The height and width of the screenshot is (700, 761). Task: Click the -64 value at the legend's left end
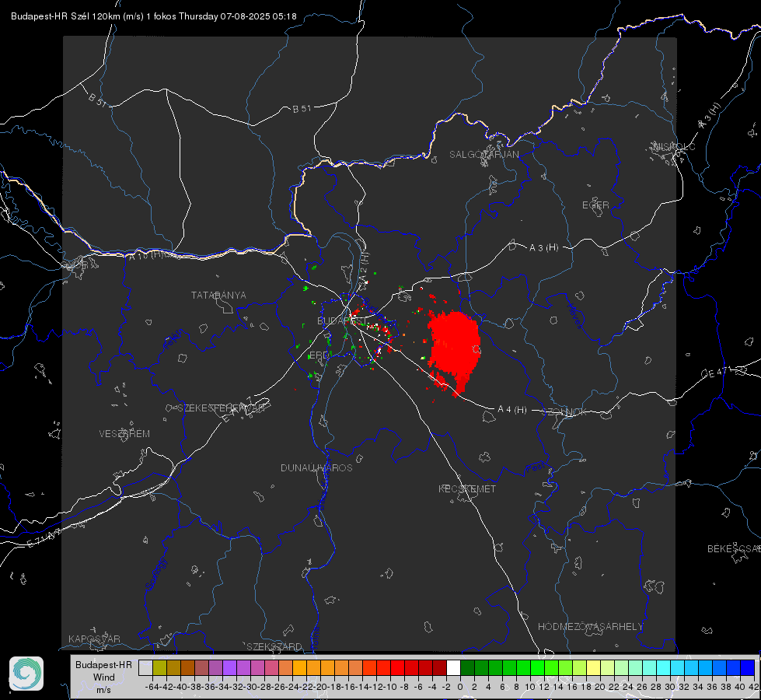pos(152,687)
